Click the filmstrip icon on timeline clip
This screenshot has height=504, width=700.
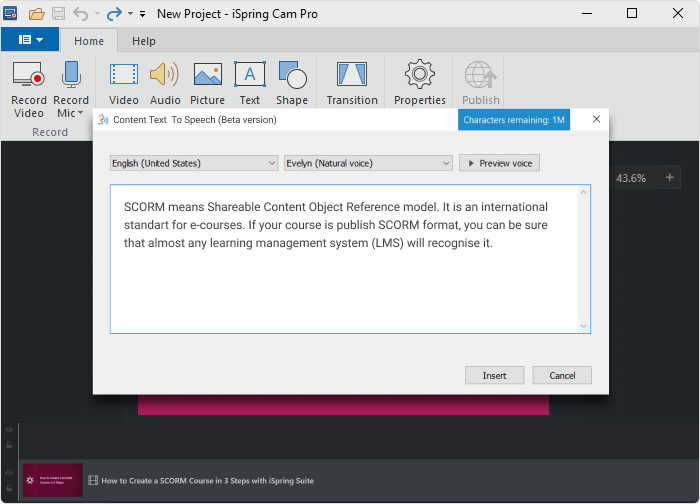pyautogui.click(x=93, y=480)
